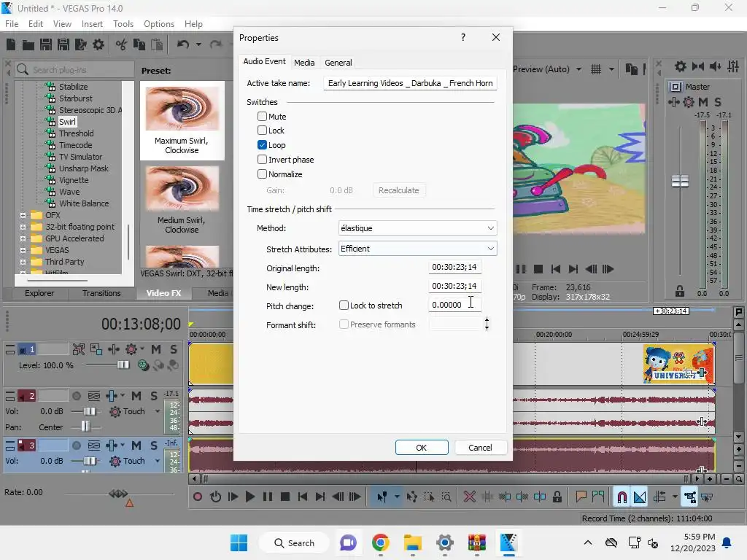This screenshot has height=560, width=747.
Task: Click OK in Properties dialog
Action: coord(422,448)
